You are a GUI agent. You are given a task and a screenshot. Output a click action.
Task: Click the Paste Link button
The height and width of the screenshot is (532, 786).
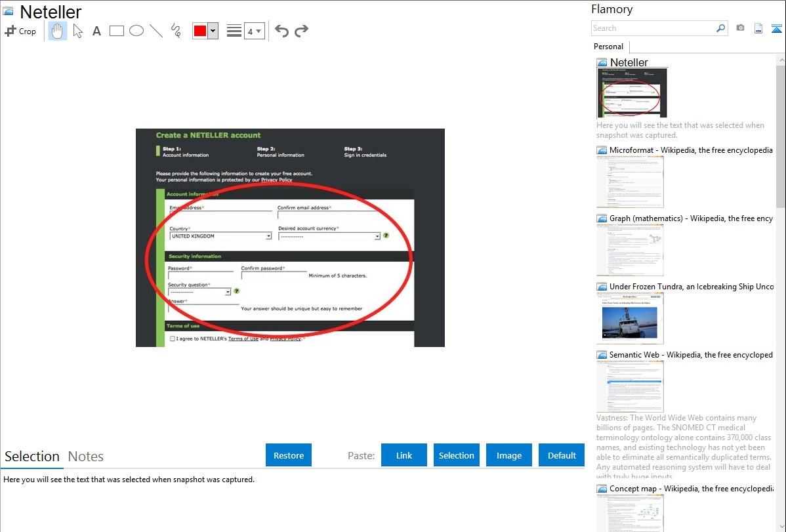(x=404, y=455)
